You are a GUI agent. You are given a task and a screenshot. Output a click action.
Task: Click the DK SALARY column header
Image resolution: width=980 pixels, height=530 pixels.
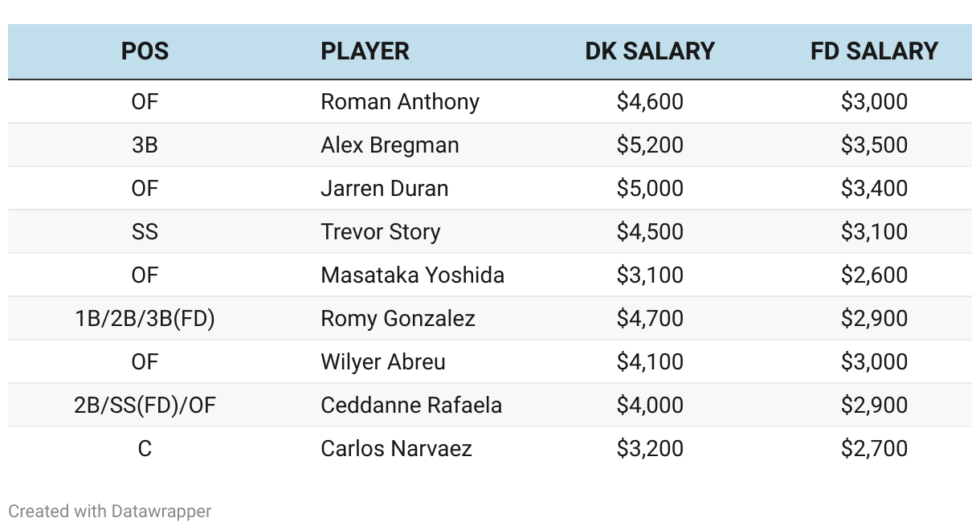pyautogui.click(x=650, y=51)
